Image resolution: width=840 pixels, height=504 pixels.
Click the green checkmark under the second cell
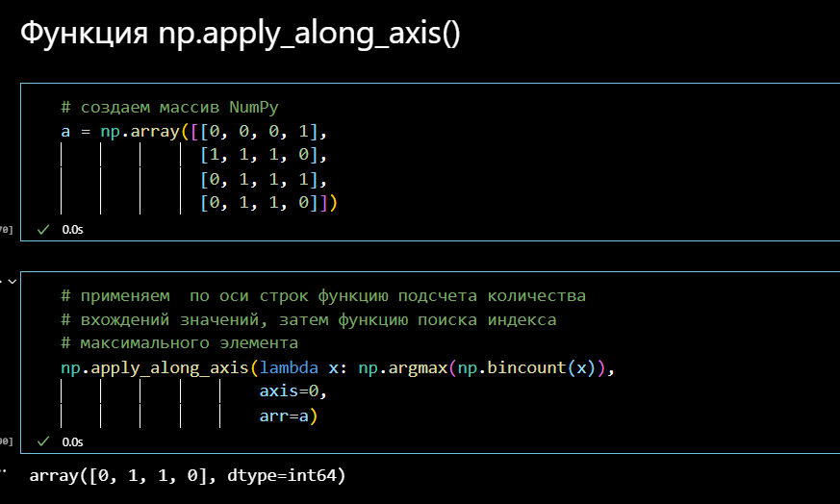(x=42, y=441)
